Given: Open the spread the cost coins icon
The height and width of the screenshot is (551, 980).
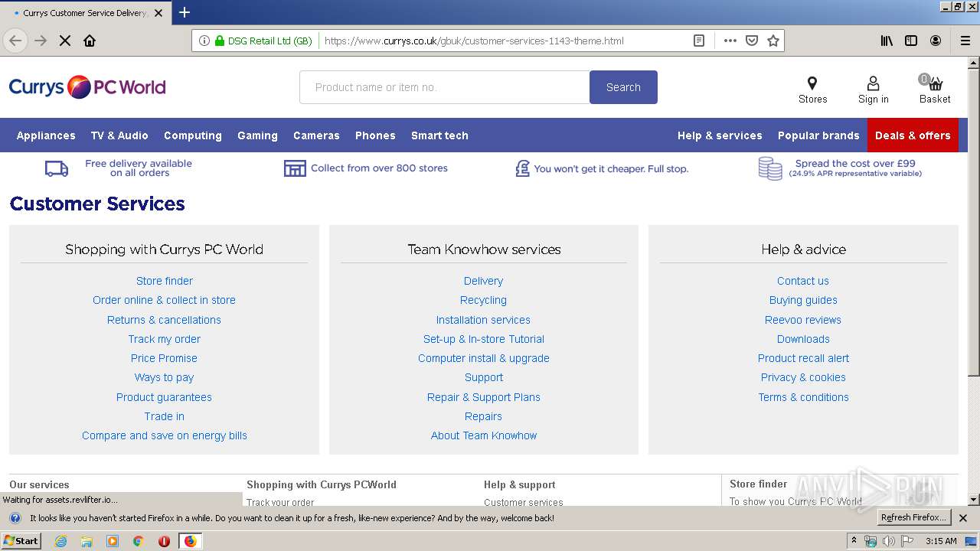Looking at the screenshot, I should click(x=769, y=168).
